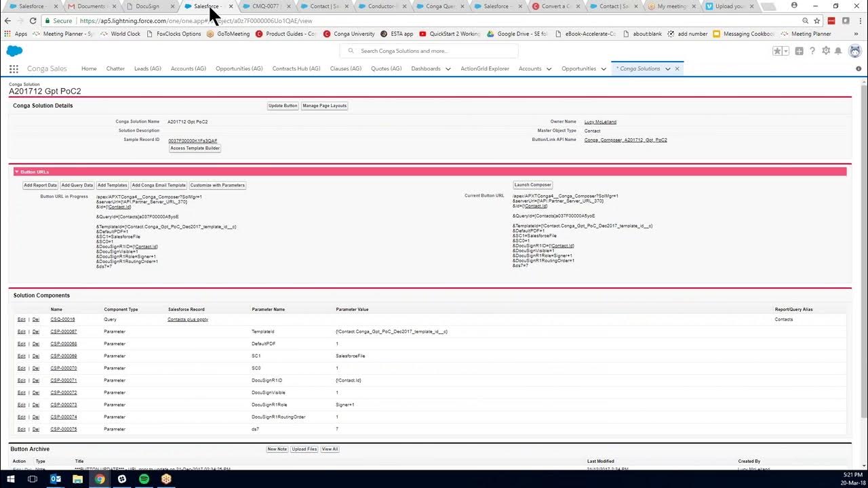
Task: Open Global Actions plus icon
Action: coord(800,51)
